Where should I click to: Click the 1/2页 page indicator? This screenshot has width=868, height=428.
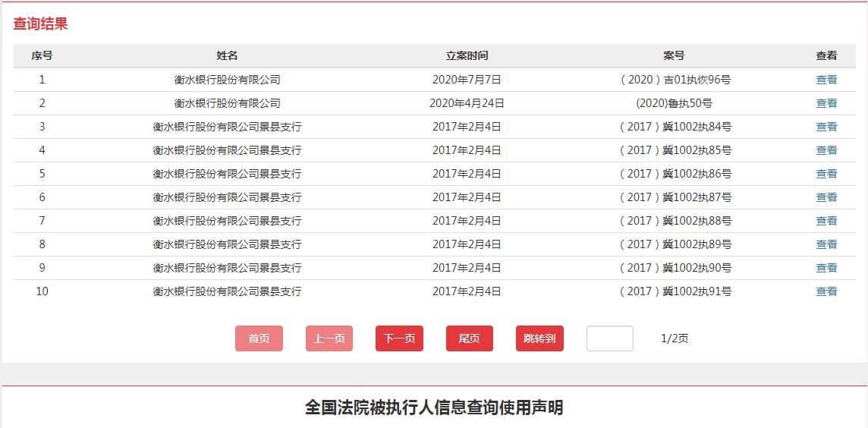pyautogui.click(x=675, y=339)
